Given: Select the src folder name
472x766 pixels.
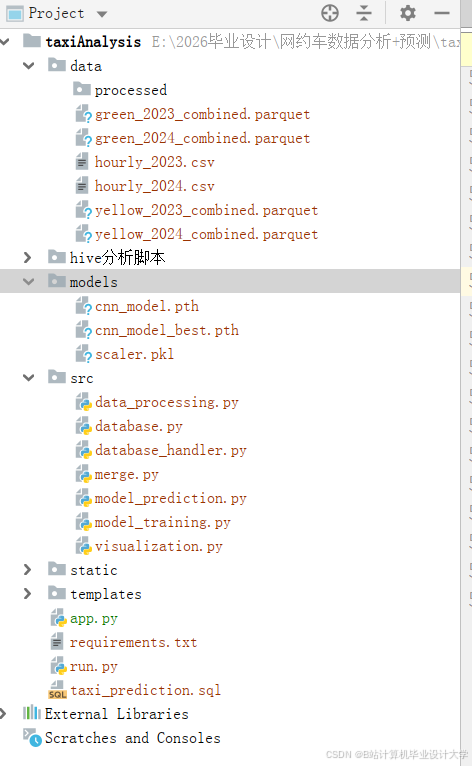Looking at the screenshot, I should (82, 379).
